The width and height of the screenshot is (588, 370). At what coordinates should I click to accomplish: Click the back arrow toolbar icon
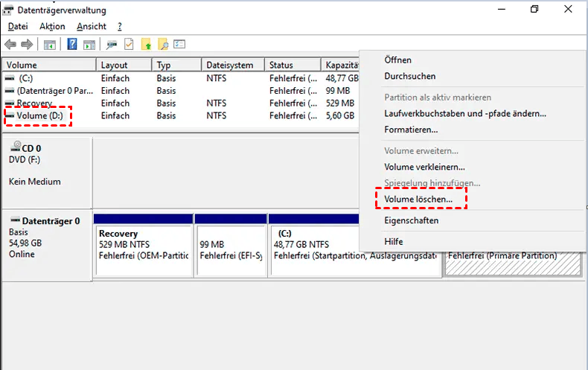[x=10, y=45]
